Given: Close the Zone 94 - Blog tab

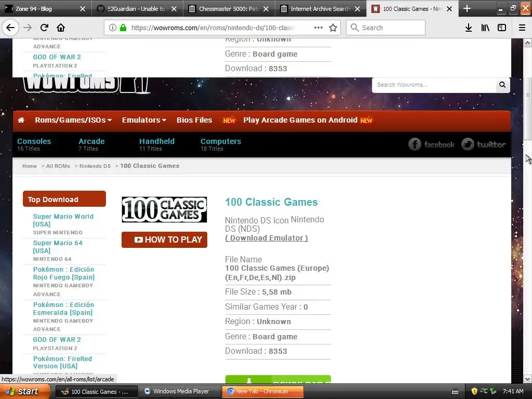Looking at the screenshot, I should 83,9.
